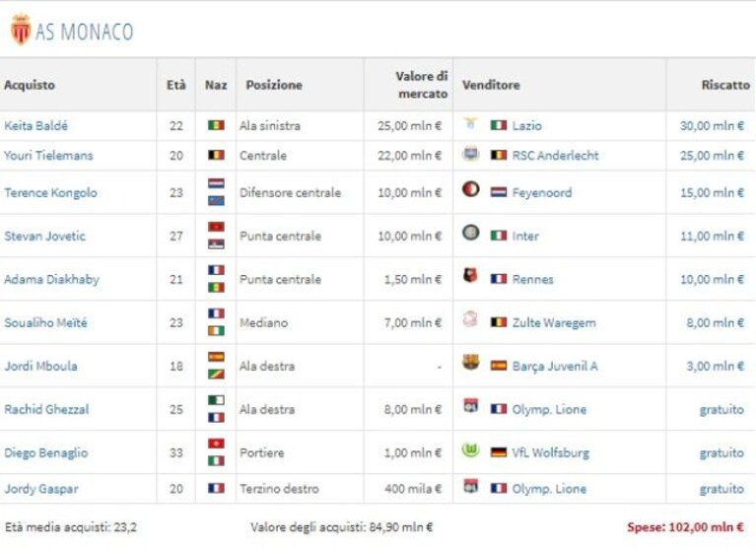
Task: Click the Valore di mercato column header
Action: point(422,85)
